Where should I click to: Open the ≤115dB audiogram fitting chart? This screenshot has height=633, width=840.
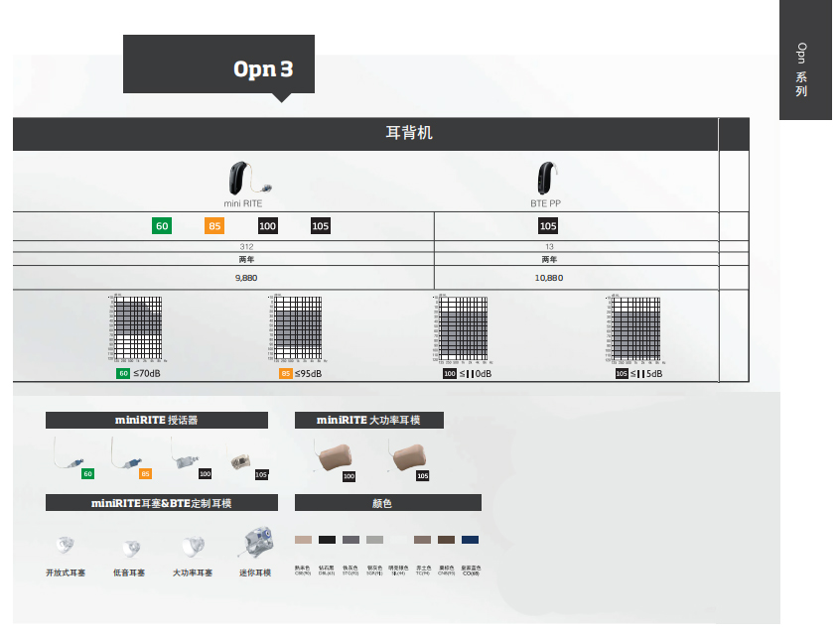631,328
